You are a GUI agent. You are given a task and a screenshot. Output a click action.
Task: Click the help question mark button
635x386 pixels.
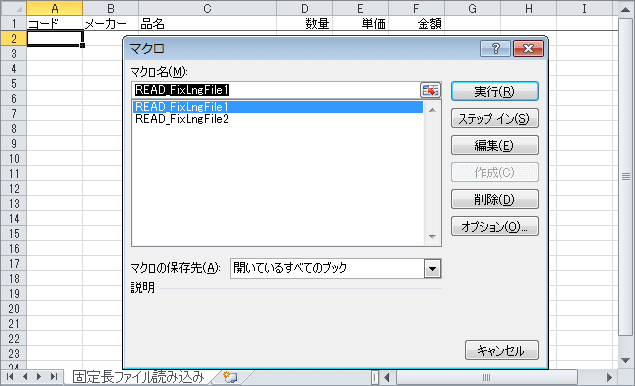pos(495,49)
